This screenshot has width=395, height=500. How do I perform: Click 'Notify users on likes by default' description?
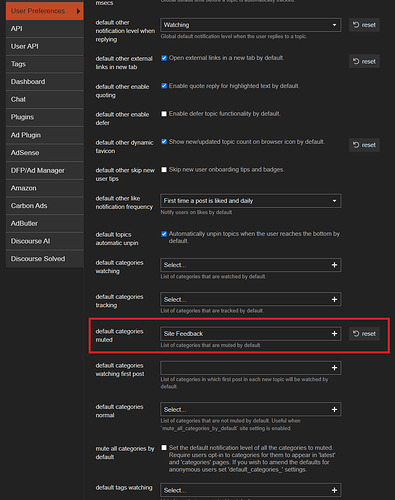[x=196, y=212]
